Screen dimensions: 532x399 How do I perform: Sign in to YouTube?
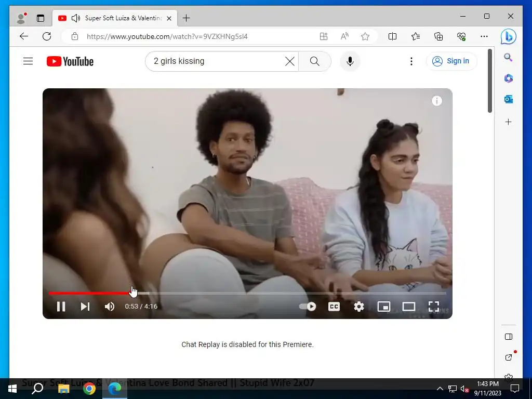coord(451,61)
